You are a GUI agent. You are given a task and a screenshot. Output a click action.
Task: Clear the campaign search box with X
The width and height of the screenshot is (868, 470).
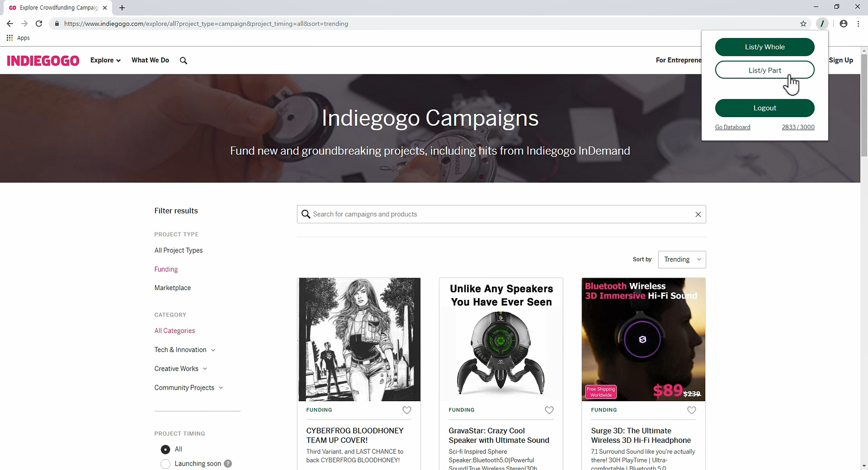click(x=698, y=214)
